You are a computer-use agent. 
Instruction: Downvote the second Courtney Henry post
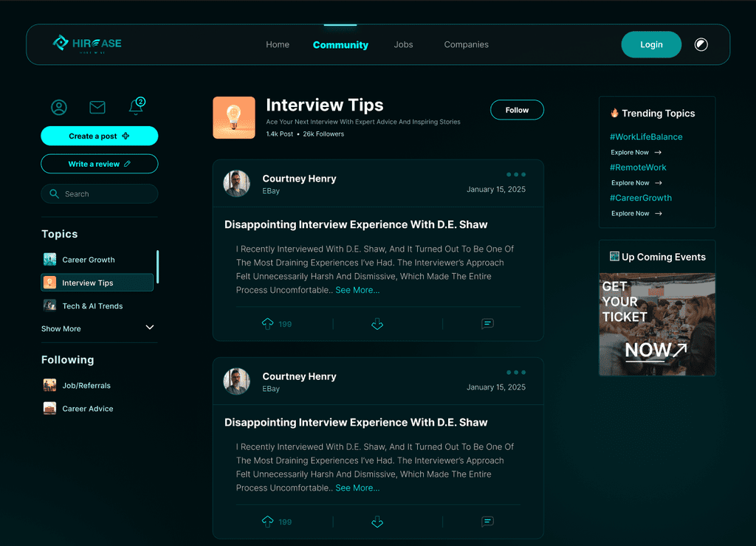pyautogui.click(x=377, y=522)
